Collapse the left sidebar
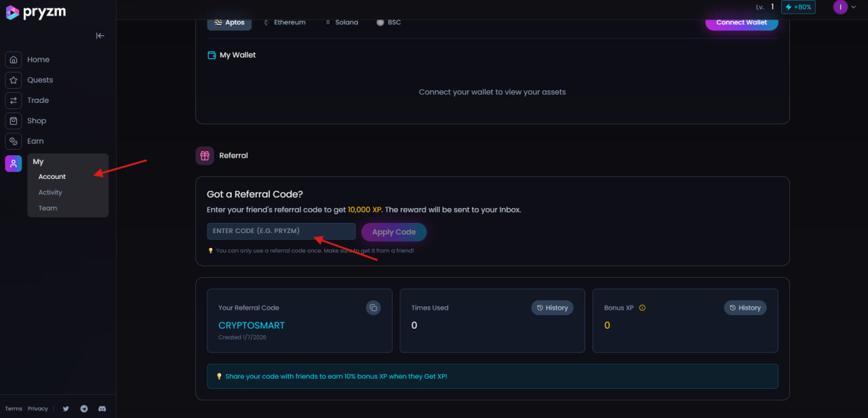 coord(100,36)
